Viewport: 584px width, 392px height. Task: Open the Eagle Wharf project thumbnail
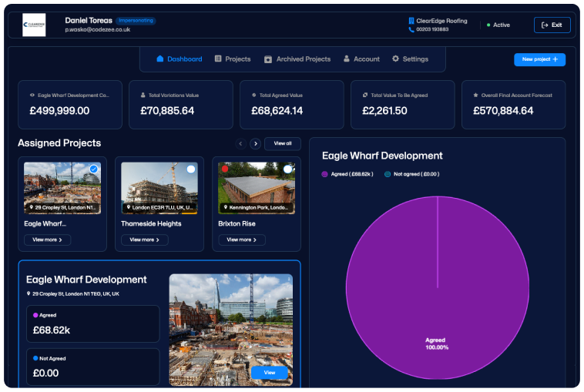(x=62, y=187)
